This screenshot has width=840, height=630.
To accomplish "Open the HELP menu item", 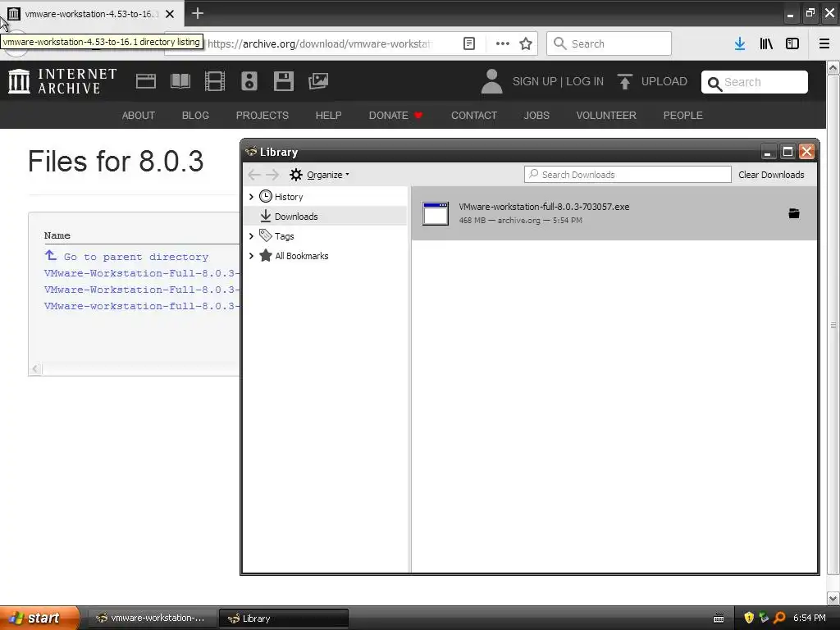I will (x=328, y=115).
